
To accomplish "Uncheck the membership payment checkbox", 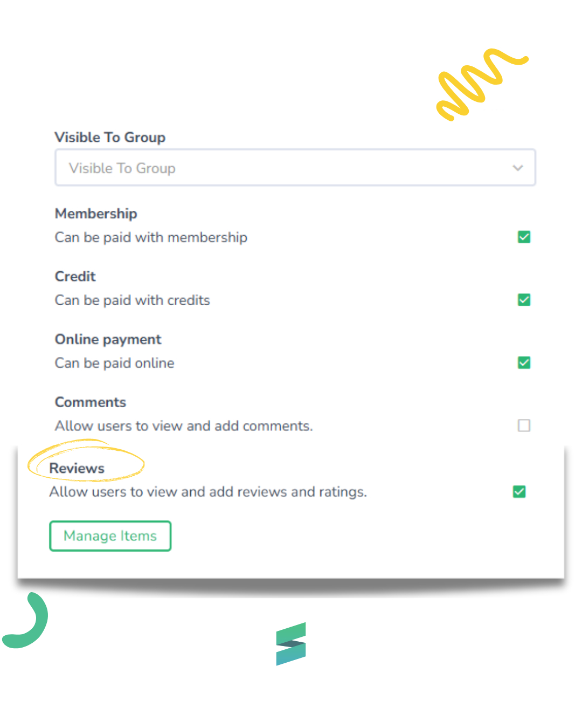I will coord(524,237).
